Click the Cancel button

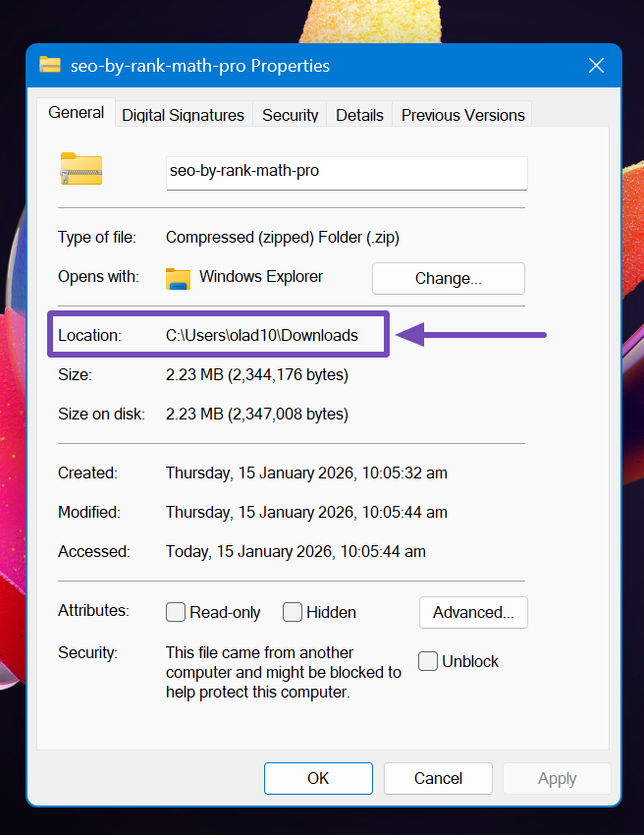438,778
